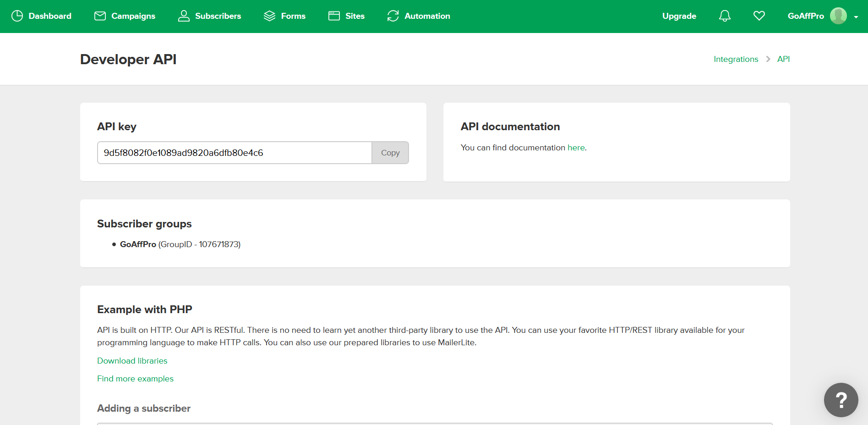The width and height of the screenshot is (868, 425).
Task: Click the Subscribers person icon
Action: [184, 16]
